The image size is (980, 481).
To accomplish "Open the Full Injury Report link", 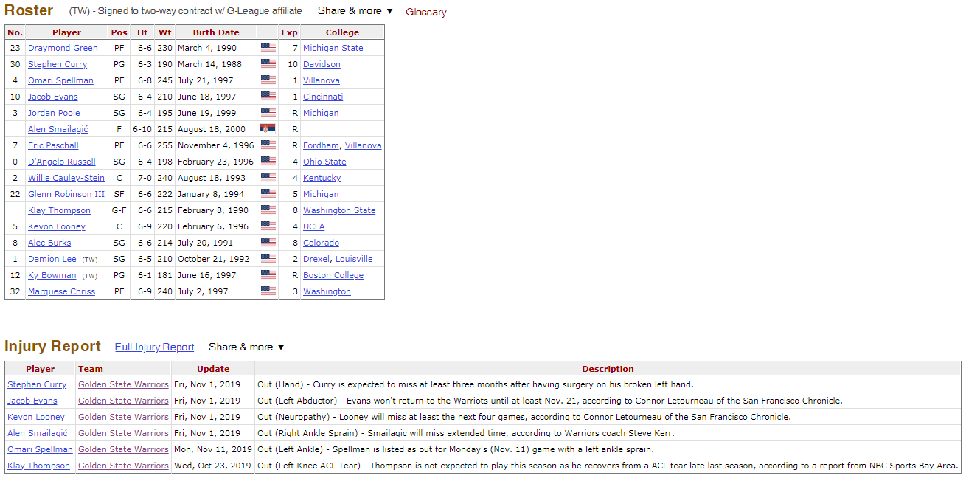I will (154, 347).
